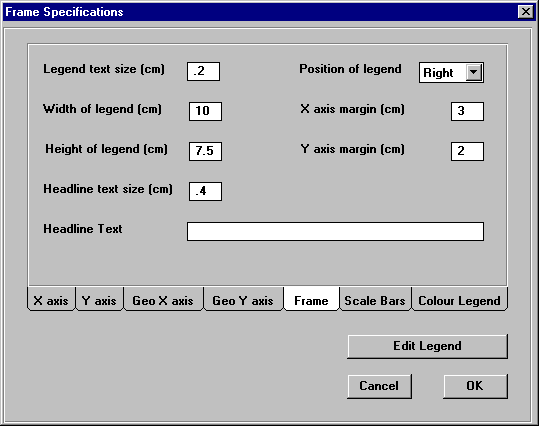Viewport: 539px width, 426px height.
Task: Open the Geo Y axis tab
Action: coord(243,300)
